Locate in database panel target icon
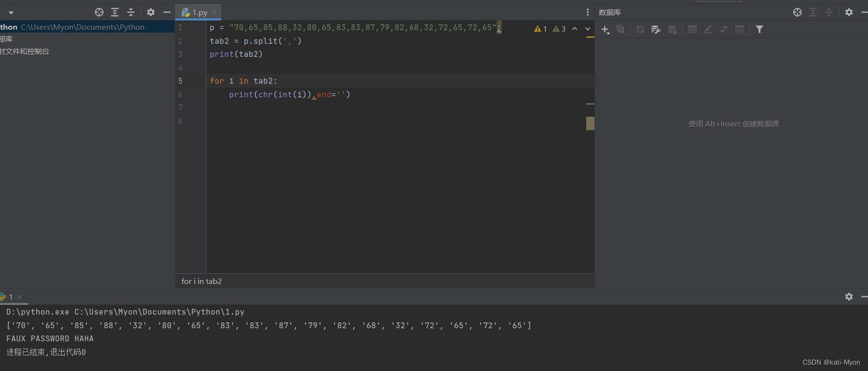This screenshot has width=868, height=371. pos(797,12)
